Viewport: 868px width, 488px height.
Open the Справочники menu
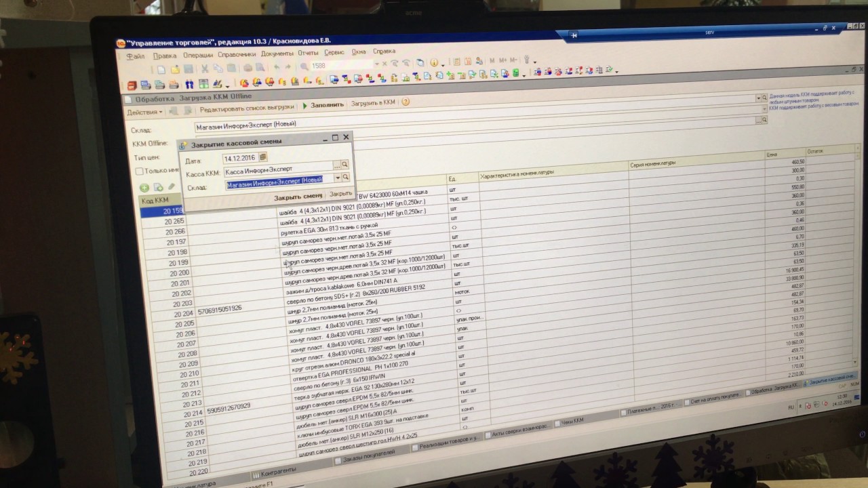click(x=237, y=54)
